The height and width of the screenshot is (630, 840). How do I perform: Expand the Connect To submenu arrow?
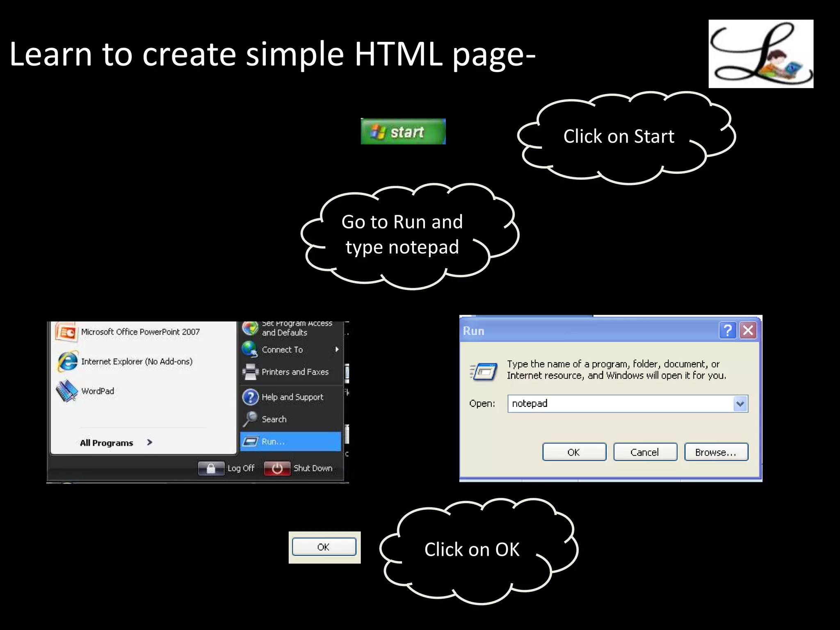tap(337, 349)
